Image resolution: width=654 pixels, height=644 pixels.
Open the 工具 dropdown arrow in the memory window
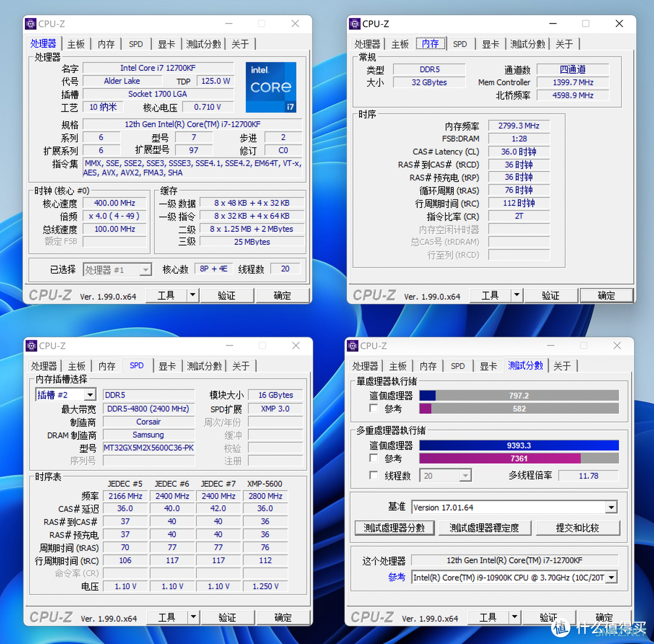pyautogui.click(x=517, y=295)
